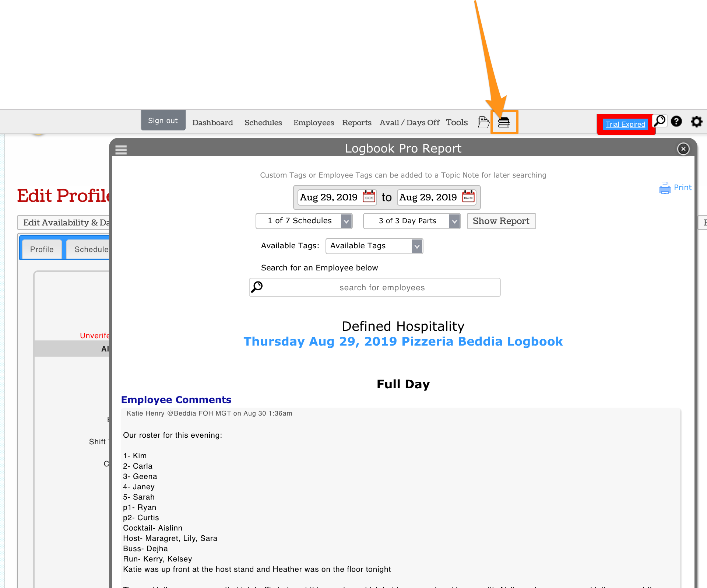Click the Trial Expired link
The height and width of the screenshot is (588, 707).
coord(625,125)
